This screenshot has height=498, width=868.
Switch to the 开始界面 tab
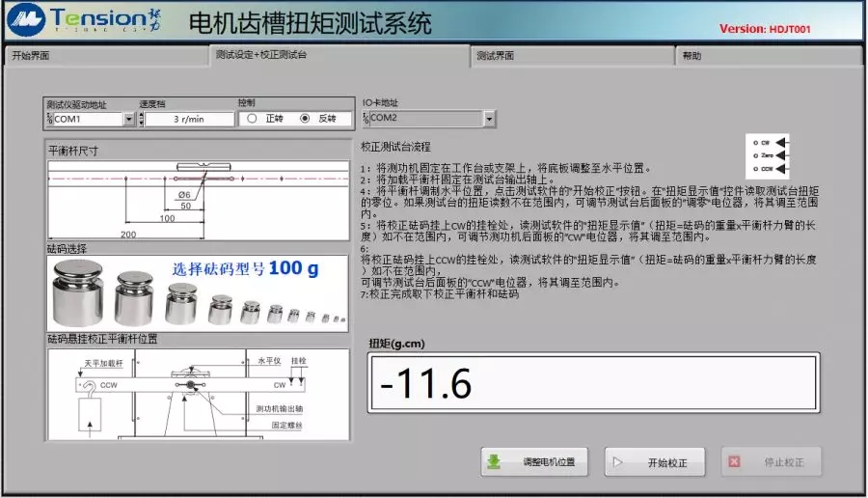(x=106, y=56)
